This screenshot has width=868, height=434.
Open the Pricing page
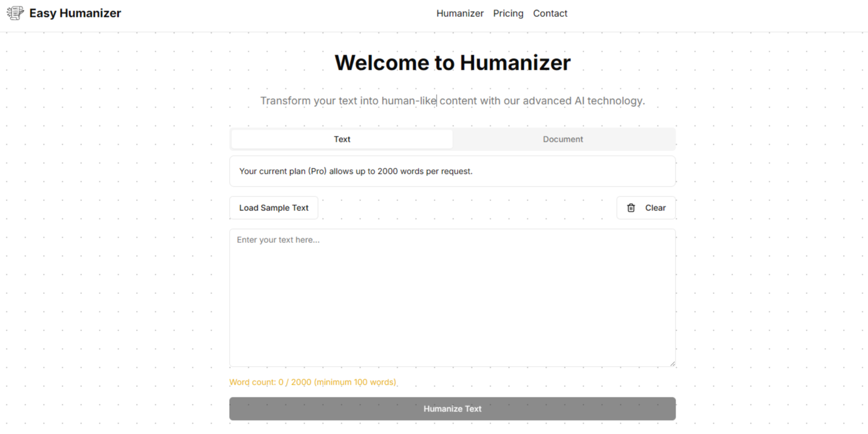pyautogui.click(x=508, y=13)
